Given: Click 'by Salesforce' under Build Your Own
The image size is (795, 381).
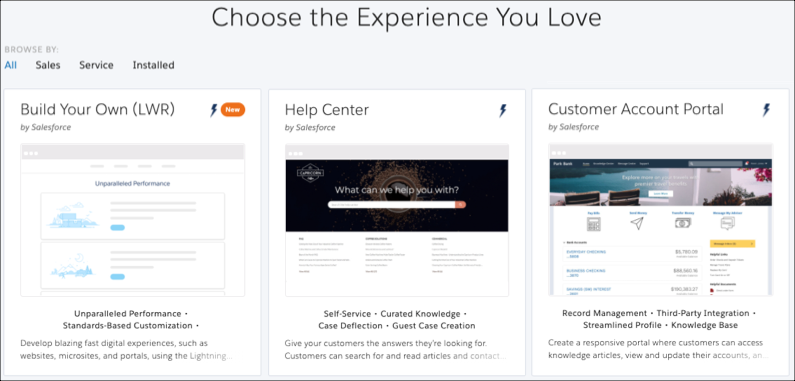Looking at the screenshot, I should click(46, 127).
